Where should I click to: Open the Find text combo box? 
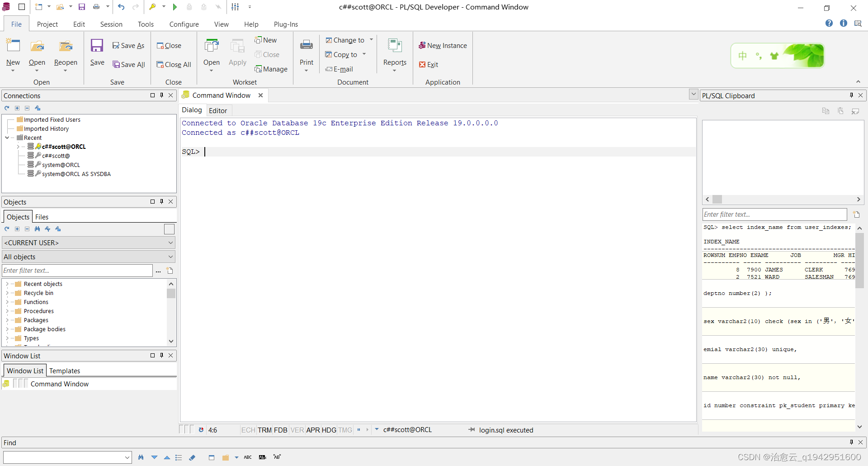click(x=67, y=457)
